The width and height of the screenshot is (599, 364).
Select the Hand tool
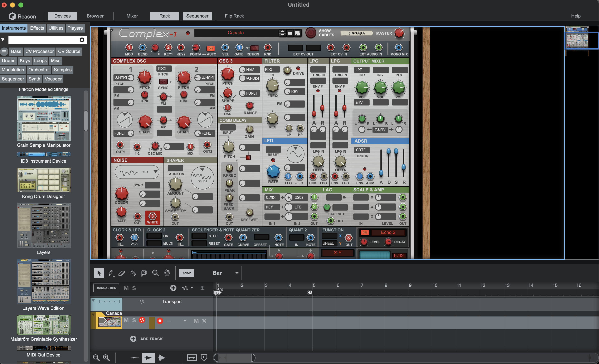167,273
